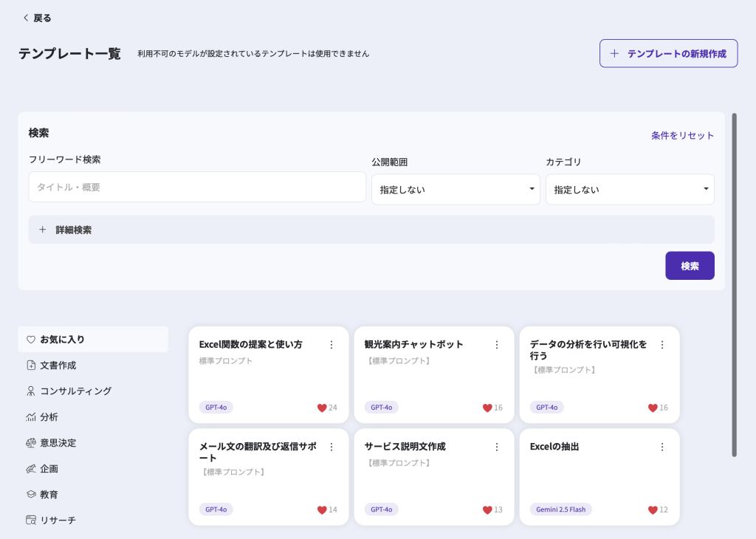Open three-dot menu on Excel関数の提案と使い方 card
This screenshot has width=756, height=539.
[331, 345]
